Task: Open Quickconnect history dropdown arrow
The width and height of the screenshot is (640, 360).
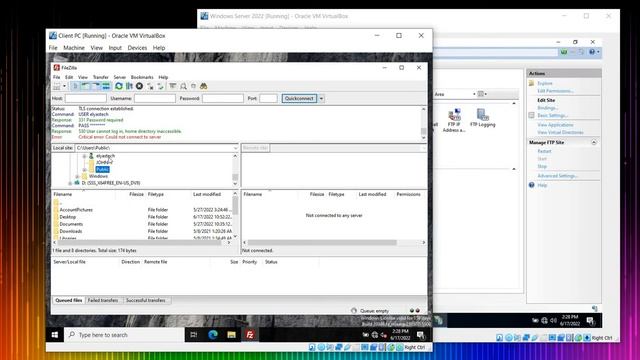Action: tap(321, 98)
